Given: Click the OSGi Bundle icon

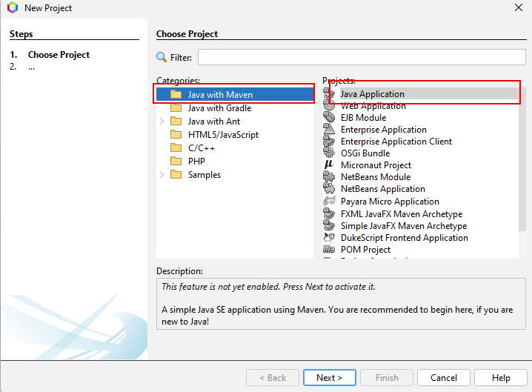Looking at the screenshot, I should 329,153.
